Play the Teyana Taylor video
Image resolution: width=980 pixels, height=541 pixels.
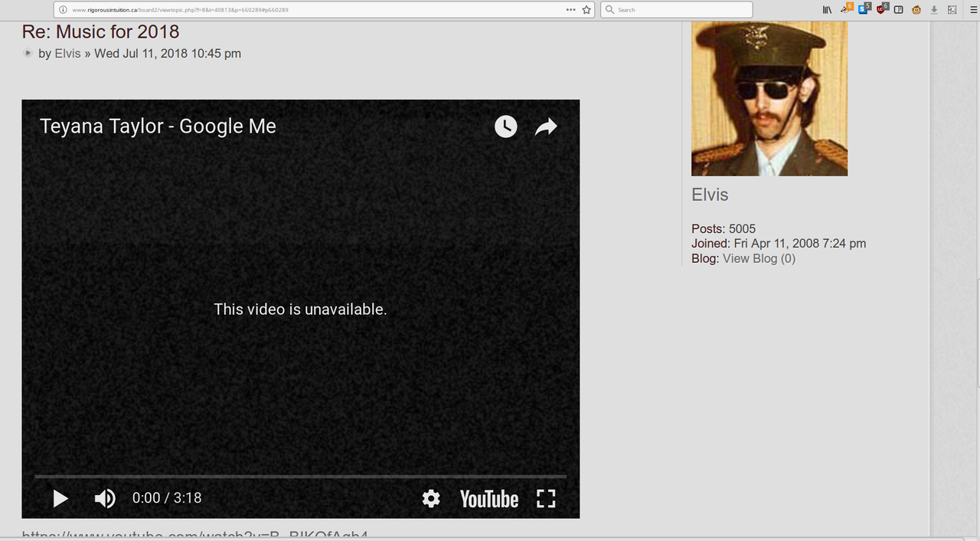[x=60, y=499]
